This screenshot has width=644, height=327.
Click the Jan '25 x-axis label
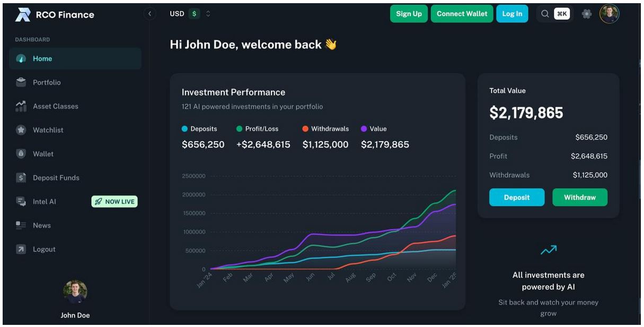(450, 280)
